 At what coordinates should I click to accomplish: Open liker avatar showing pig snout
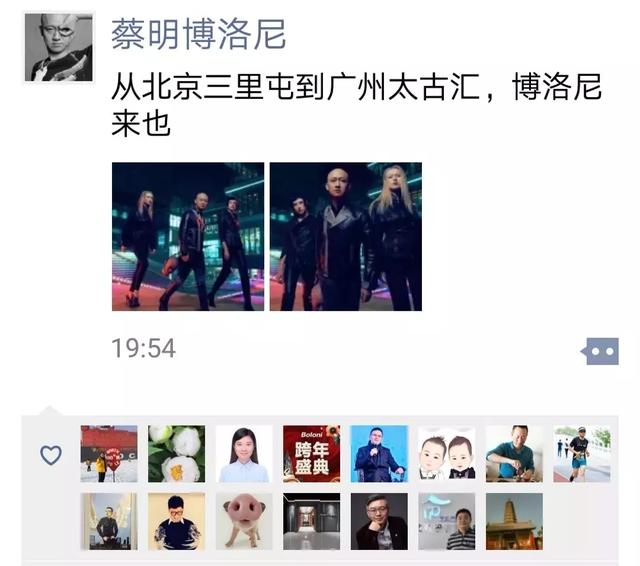[244, 521]
